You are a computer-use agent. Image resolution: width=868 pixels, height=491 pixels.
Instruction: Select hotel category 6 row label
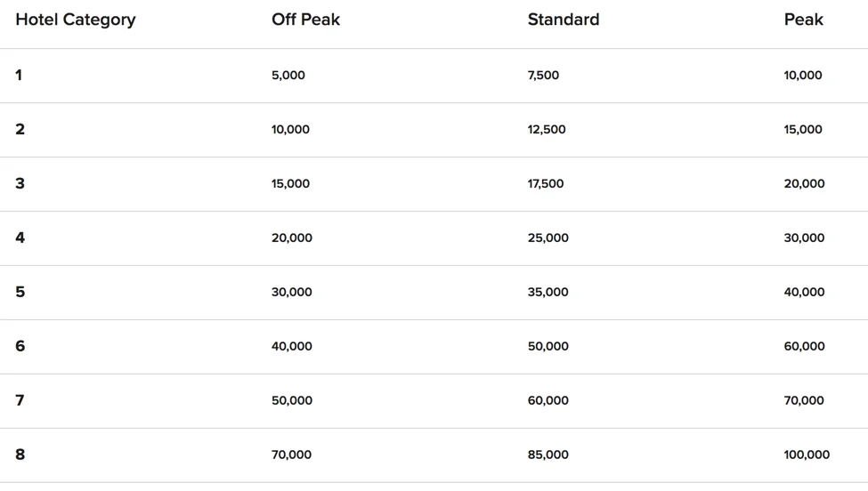pyautogui.click(x=20, y=347)
